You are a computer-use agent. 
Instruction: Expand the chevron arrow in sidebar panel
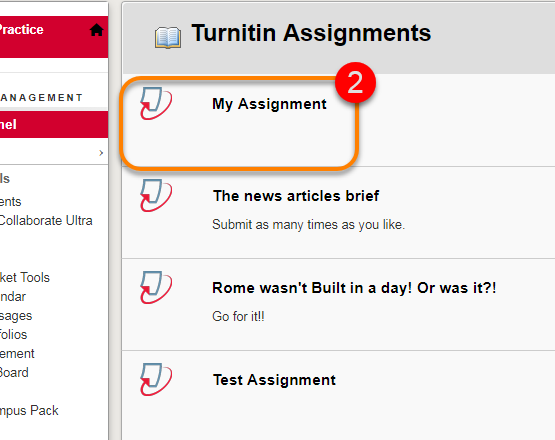pyautogui.click(x=101, y=153)
